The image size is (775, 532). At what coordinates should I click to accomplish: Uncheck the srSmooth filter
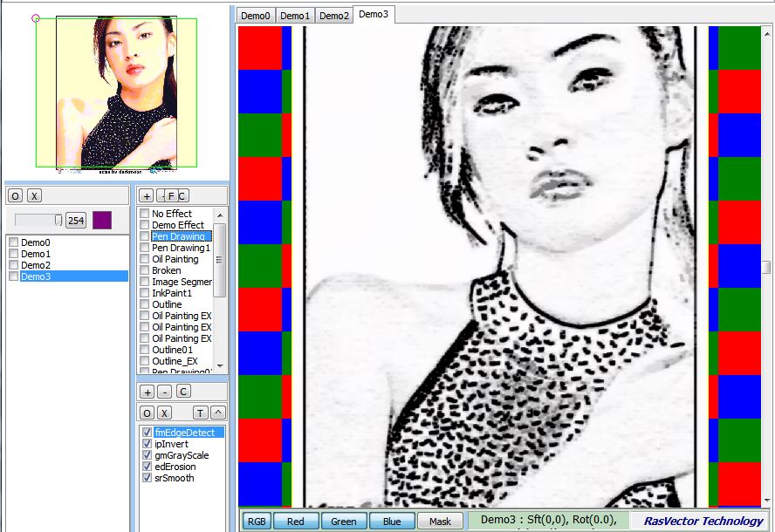[147, 478]
